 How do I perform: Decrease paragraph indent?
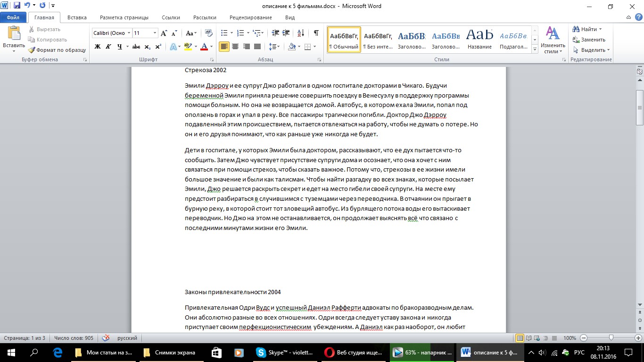coord(275,33)
